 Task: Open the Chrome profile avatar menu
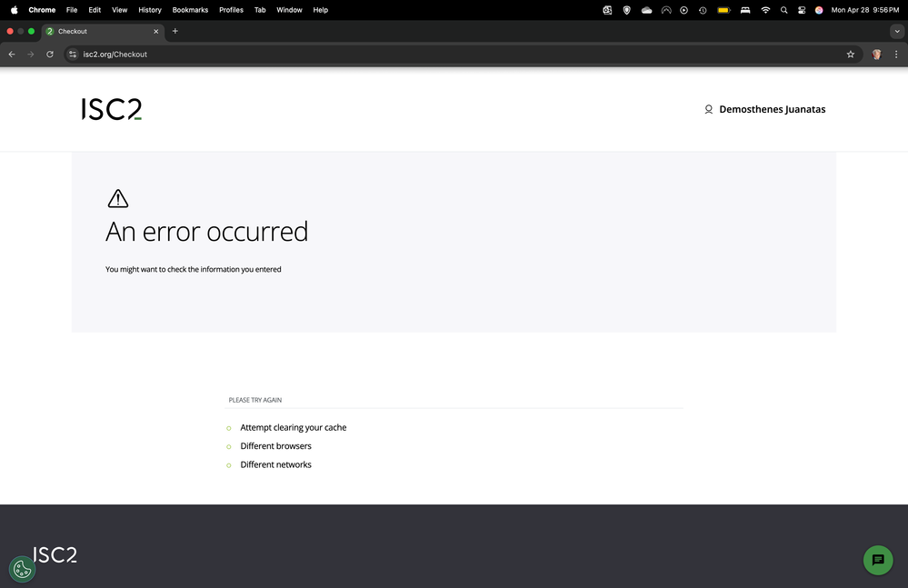[876, 55]
